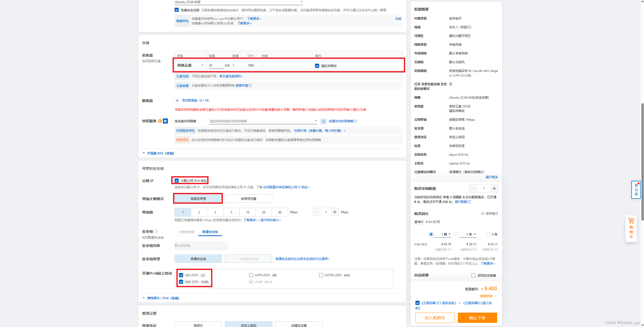The image size is (644, 327).
Task: Click the security group help question icon
Action: (156, 231)
